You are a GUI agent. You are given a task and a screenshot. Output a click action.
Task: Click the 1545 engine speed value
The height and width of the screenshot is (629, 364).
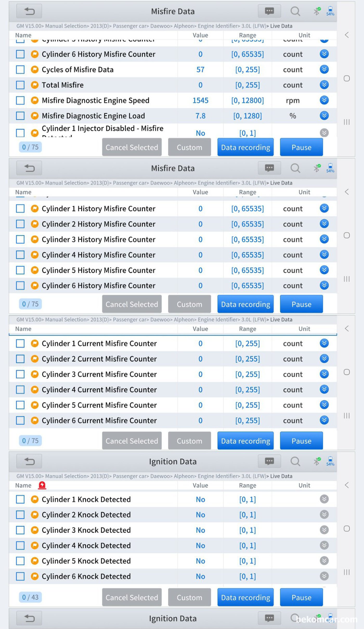pyautogui.click(x=200, y=100)
